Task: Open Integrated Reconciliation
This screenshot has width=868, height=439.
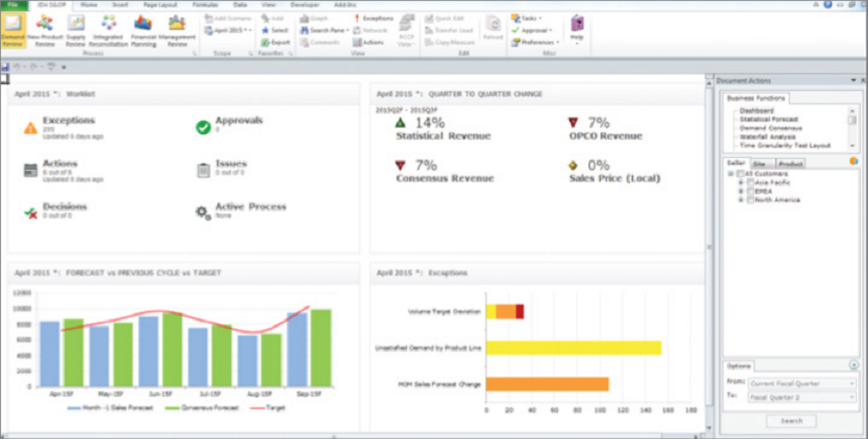Action: coord(108,29)
